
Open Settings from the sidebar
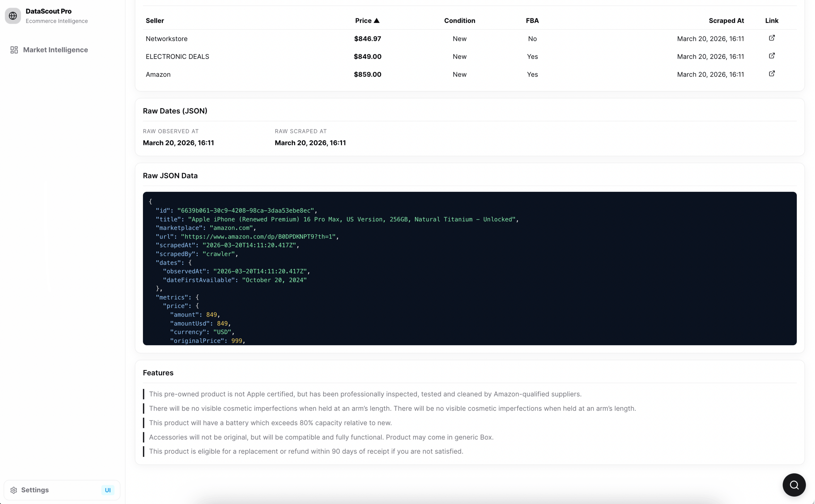35,490
